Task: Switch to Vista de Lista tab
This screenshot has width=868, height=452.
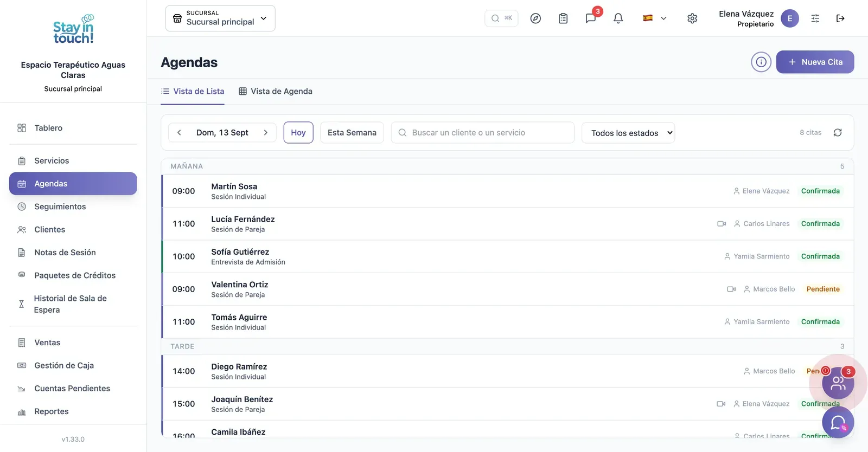Action: (193, 92)
